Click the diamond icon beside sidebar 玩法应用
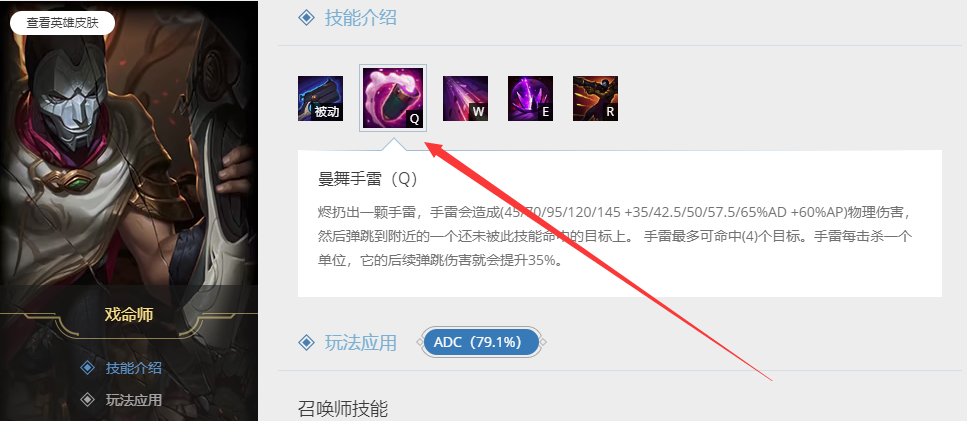Viewport: 967px width, 421px height. 88,400
